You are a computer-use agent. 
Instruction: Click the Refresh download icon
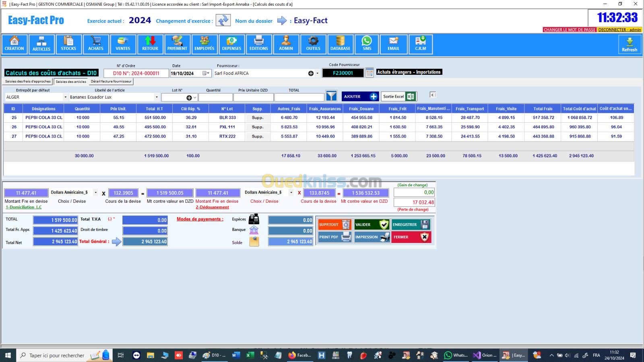[x=630, y=44]
